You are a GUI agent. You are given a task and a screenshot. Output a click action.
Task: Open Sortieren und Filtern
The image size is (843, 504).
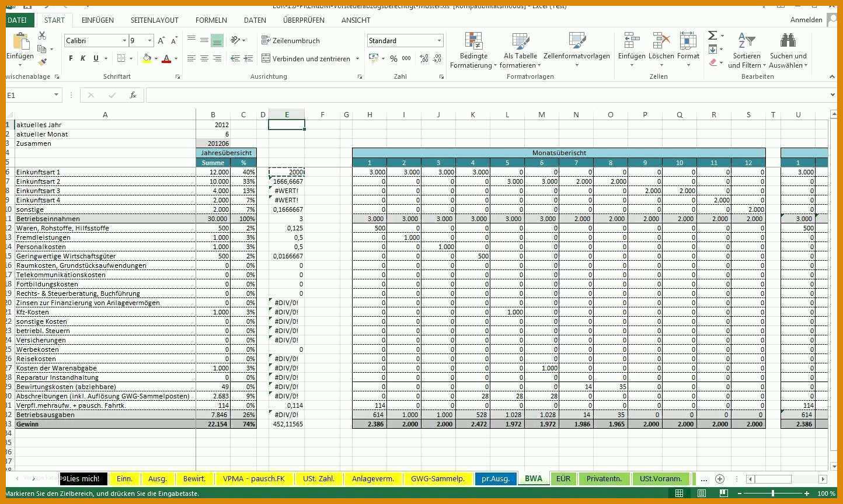(747, 51)
